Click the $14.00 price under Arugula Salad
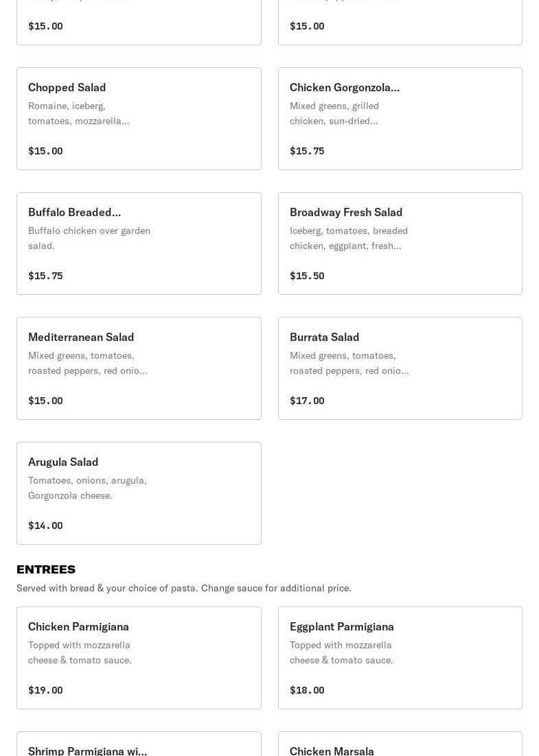Image resolution: width=539 pixels, height=756 pixels. tap(45, 525)
